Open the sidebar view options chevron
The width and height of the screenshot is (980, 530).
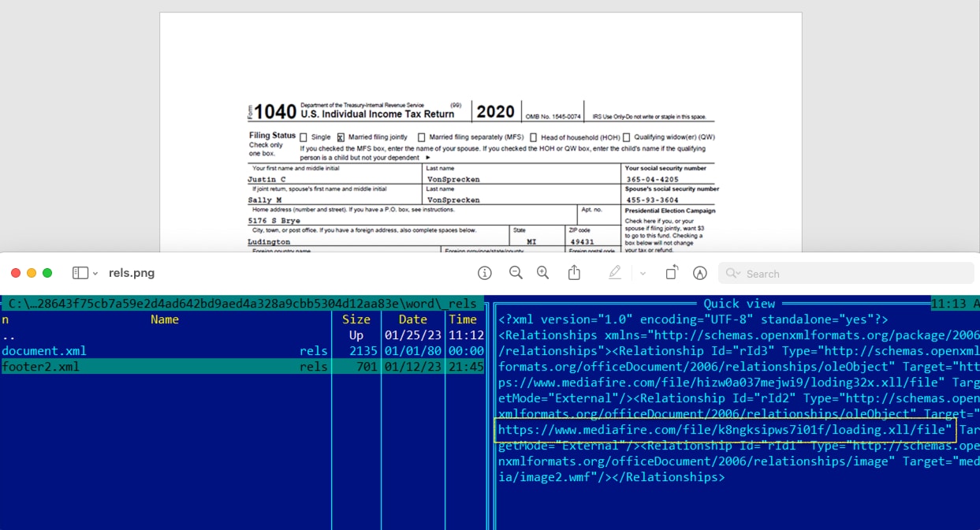point(95,274)
